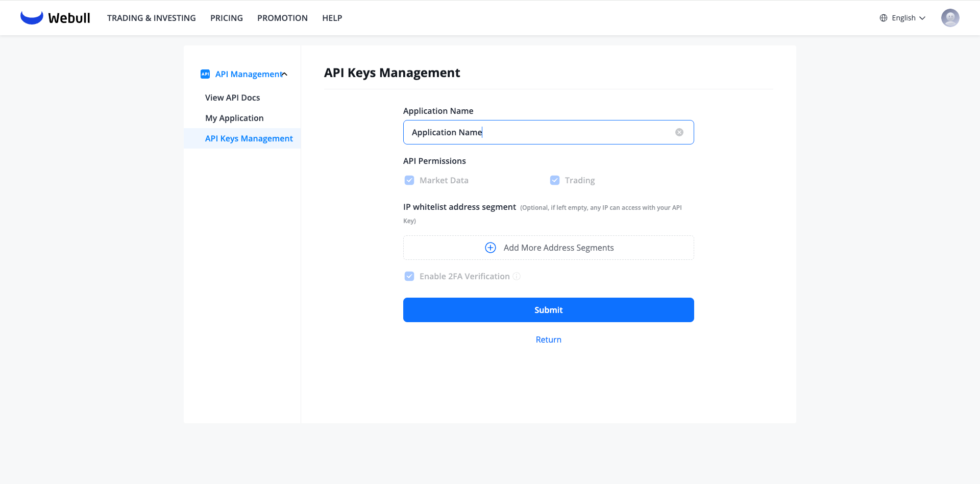
Task: Click the Webull logo
Action: tap(55, 18)
